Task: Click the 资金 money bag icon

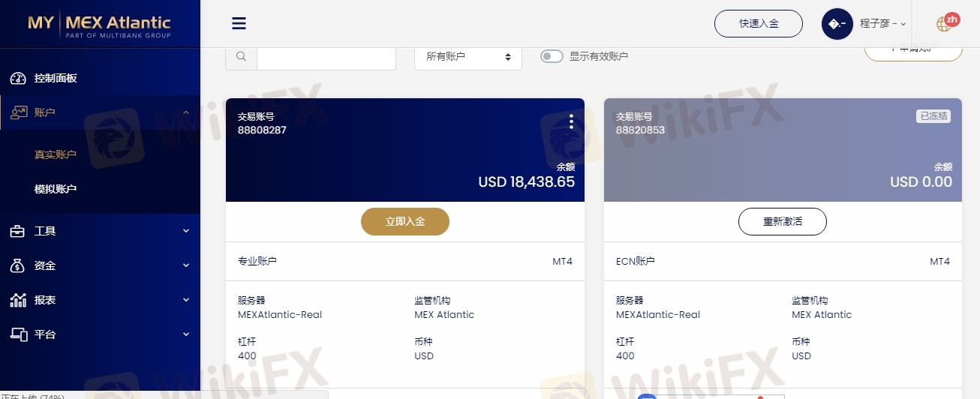Action: pyautogui.click(x=18, y=265)
